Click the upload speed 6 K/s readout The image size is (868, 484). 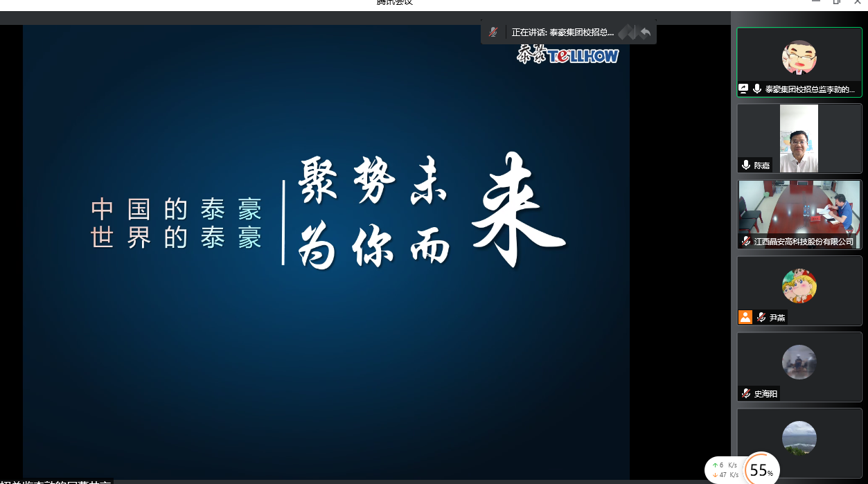click(x=724, y=465)
